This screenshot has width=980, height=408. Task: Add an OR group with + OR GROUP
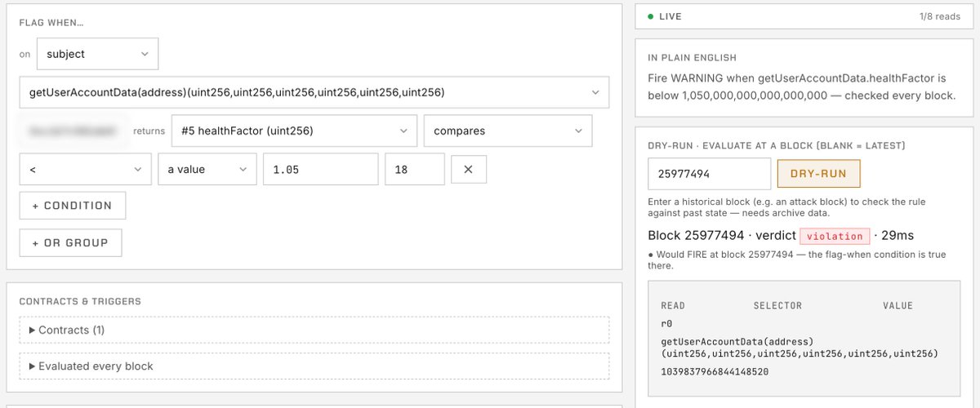tap(70, 243)
